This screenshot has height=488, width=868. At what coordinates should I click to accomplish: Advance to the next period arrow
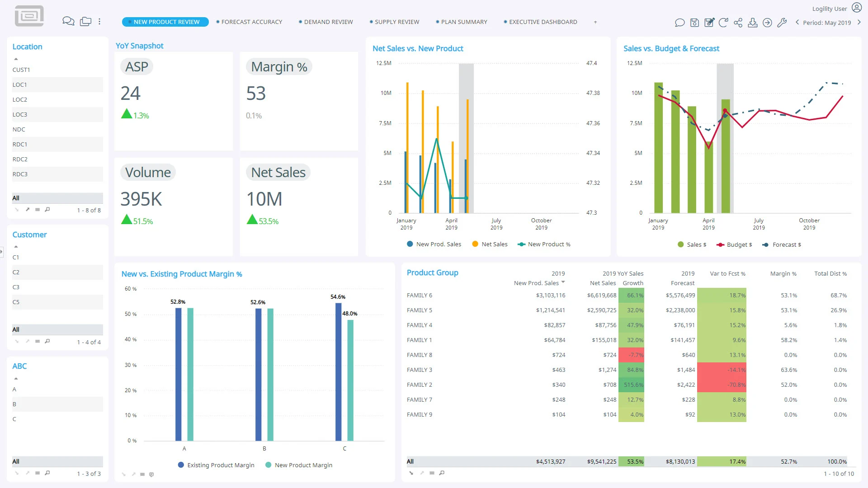click(859, 22)
